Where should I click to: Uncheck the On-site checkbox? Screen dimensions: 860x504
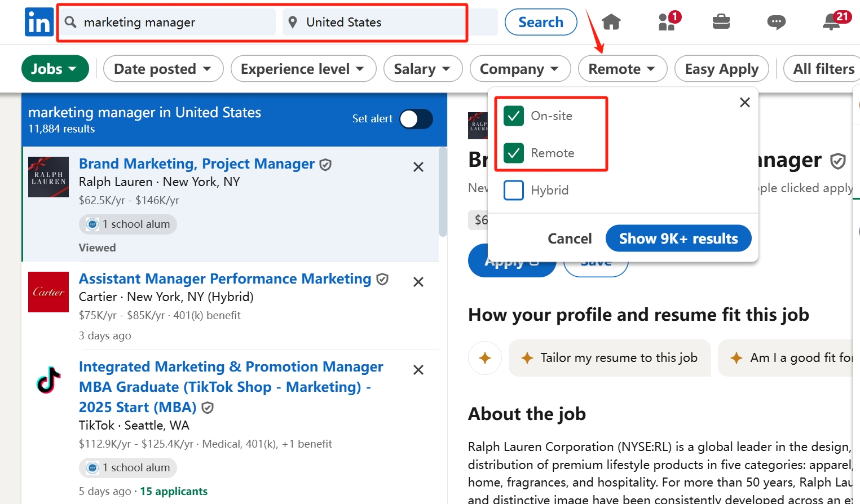513,116
